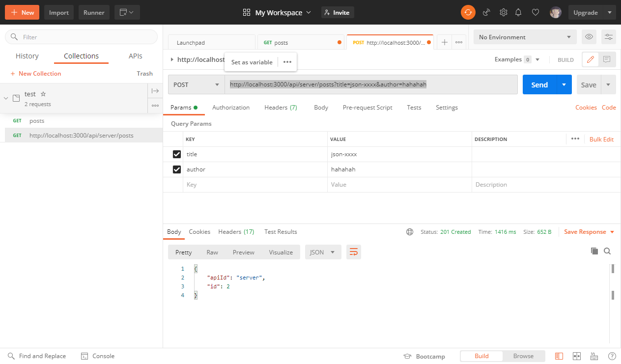Viewport: 621px width, 364px height.
Task: Open the help question mark icon
Action: tap(612, 356)
